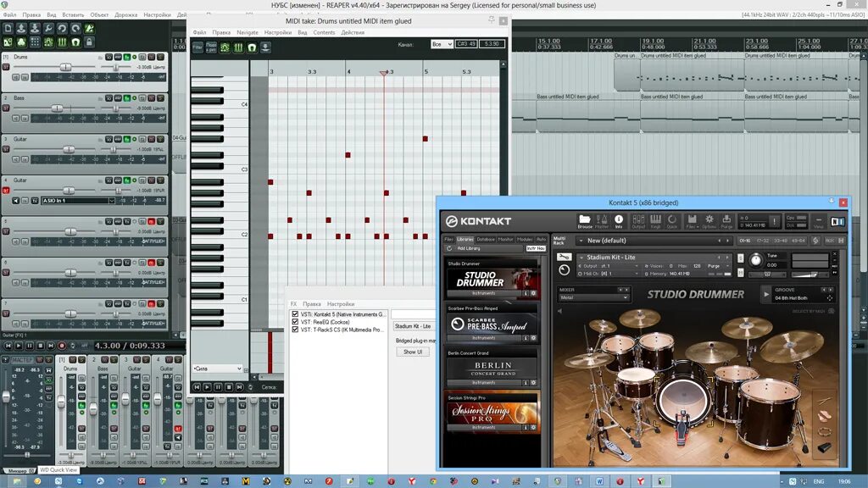Click the New project icon in REAPER toolbar
Image resolution: width=868 pixels, height=488 pixels.
[8, 28]
